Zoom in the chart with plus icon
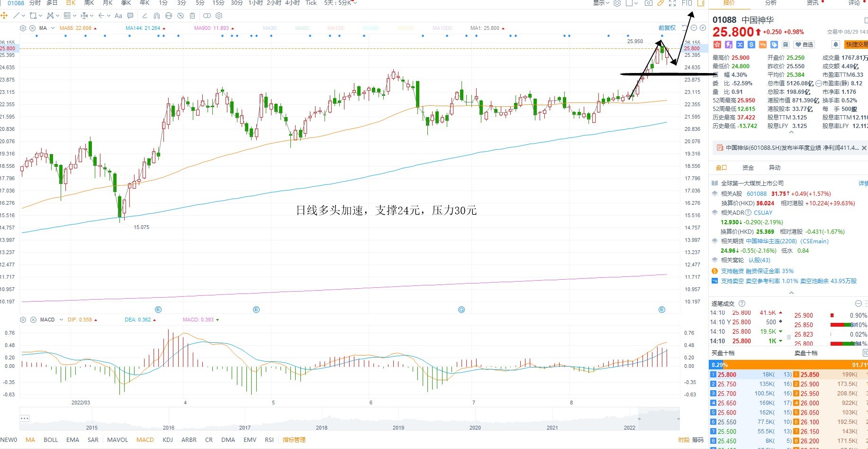This screenshot has height=449, width=868. click(703, 28)
